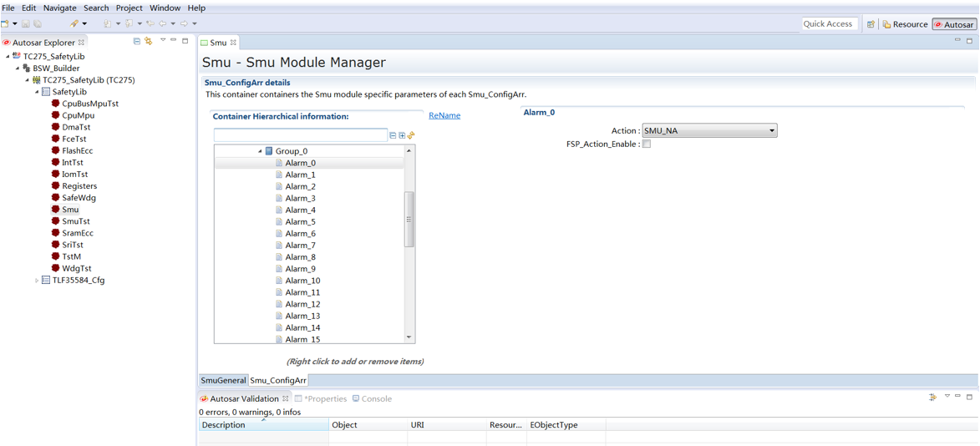Open Autosar Explorer view menu triangle
980x446 pixels.
163,40
